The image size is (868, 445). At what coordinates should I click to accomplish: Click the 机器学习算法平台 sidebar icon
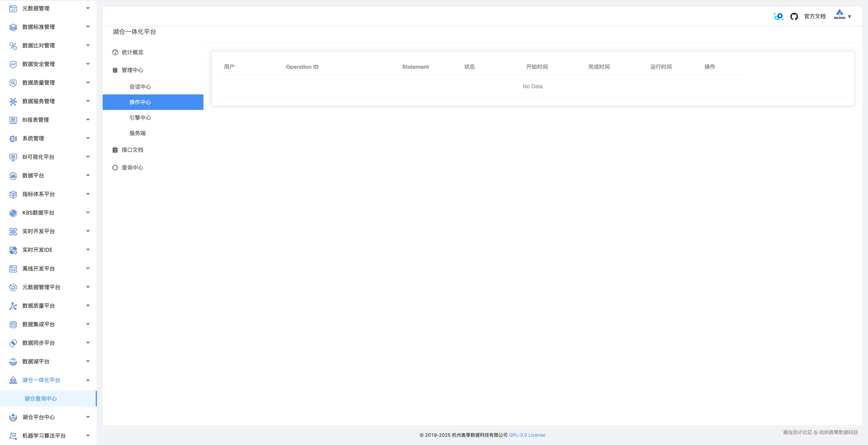(13, 436)
